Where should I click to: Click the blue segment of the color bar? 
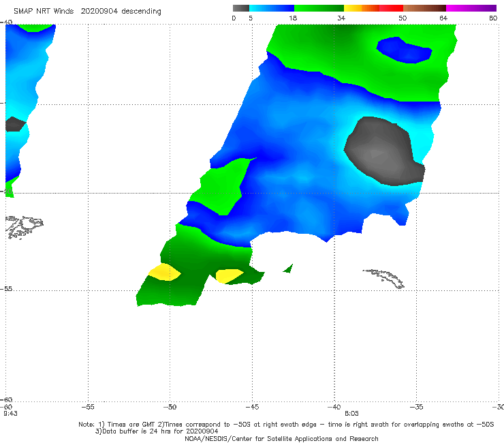pyautogui.click(x=272, y=8)
